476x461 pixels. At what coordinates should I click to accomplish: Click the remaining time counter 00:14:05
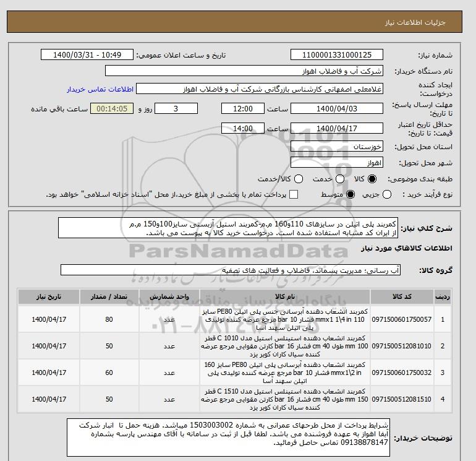click(x=112, y=108)
